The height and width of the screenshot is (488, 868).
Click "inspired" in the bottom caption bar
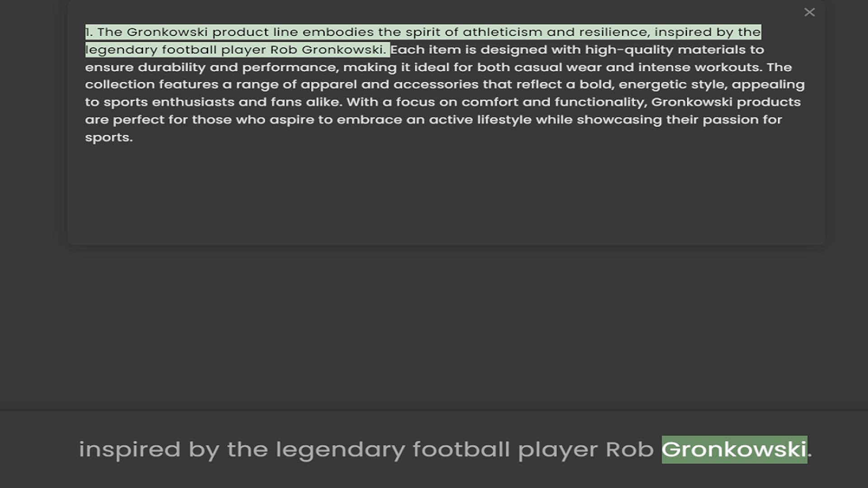pos(129,449)
